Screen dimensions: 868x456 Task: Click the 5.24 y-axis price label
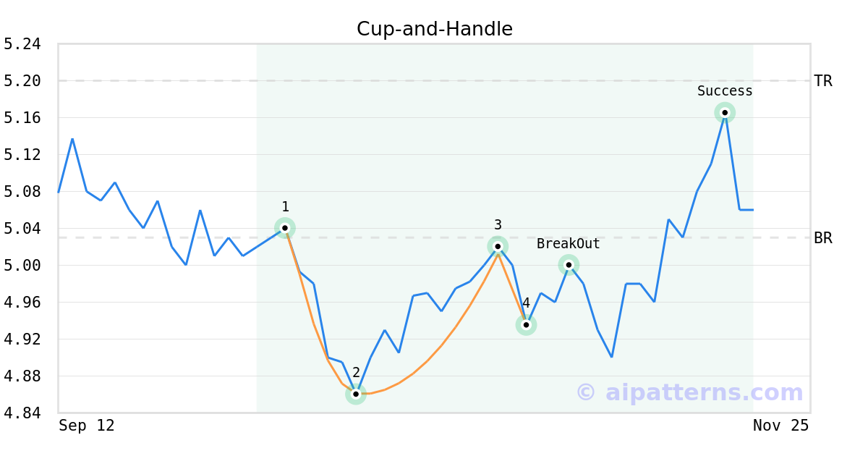(x=22, y=44)
